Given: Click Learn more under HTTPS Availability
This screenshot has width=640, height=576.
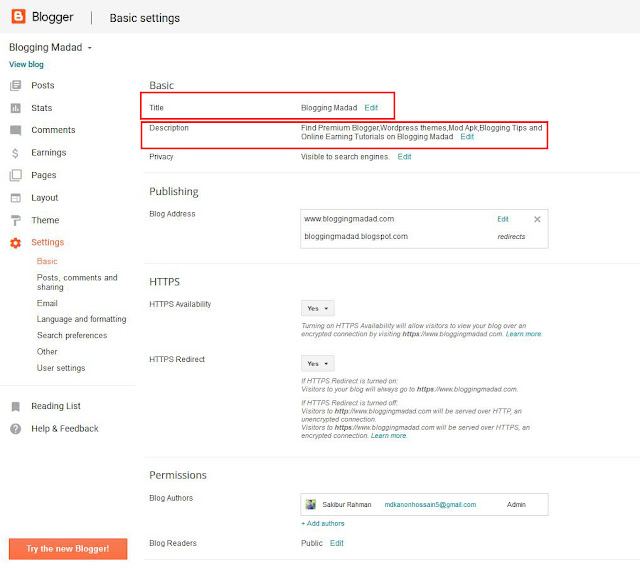Looking at the screenshot, I should point(523,334).
